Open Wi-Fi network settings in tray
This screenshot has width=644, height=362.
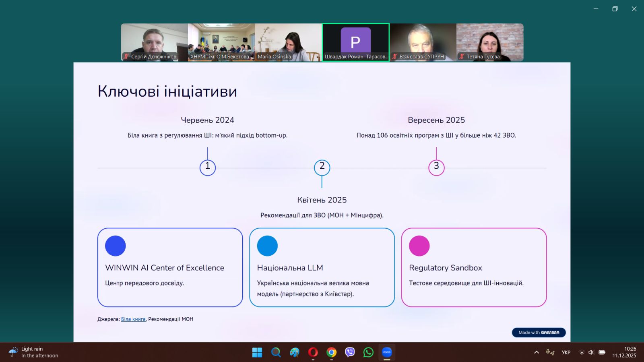click(x=581, y=352)
